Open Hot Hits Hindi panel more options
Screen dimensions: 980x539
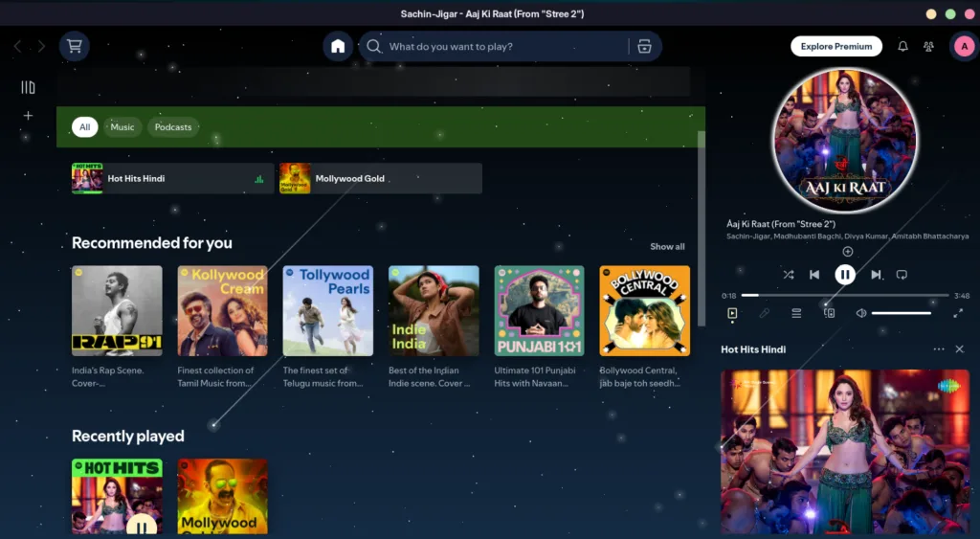coord(939,349)
